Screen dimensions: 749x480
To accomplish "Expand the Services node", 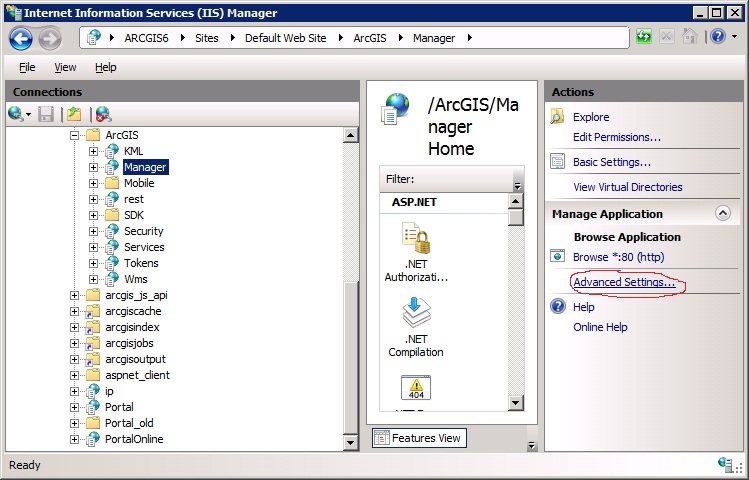I will 93,247.
